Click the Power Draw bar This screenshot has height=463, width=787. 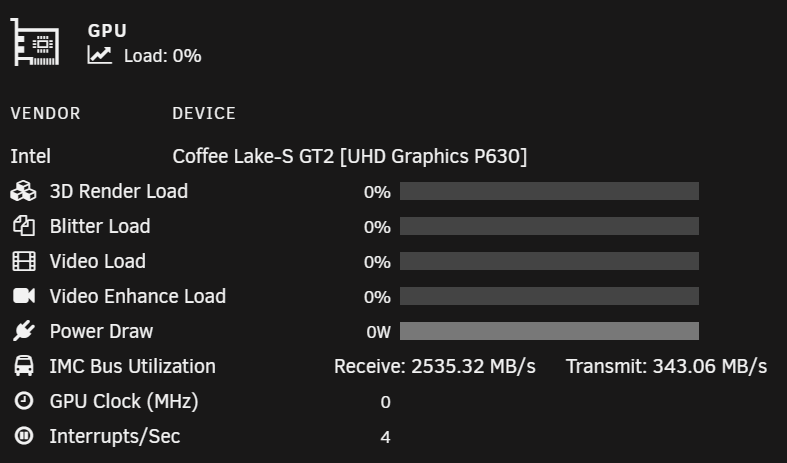(x=549, y=331)
